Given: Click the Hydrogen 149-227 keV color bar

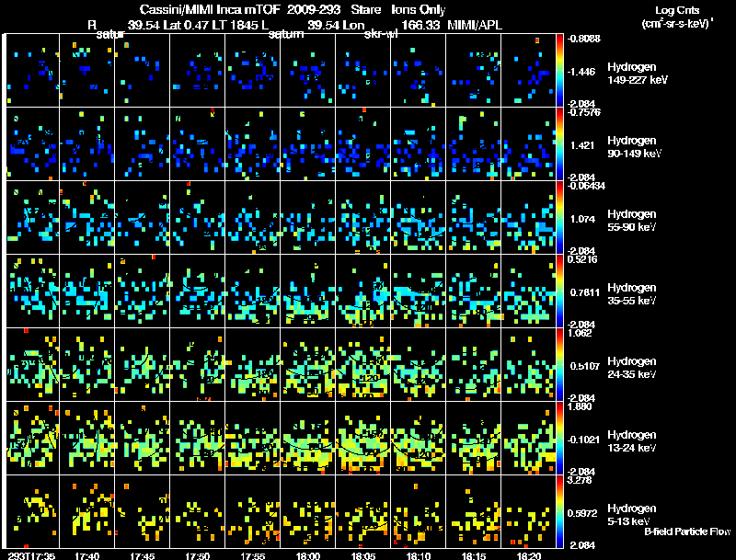Looking at the screenshot, I should 559,71.
